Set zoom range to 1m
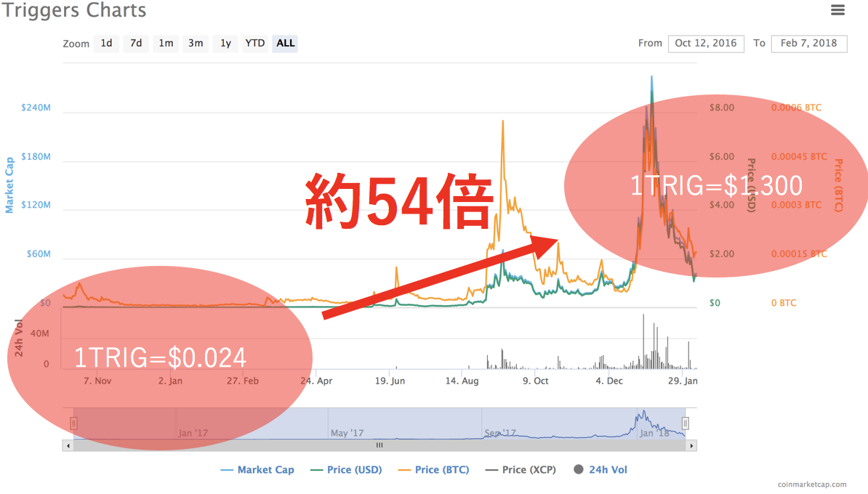This screenshot has width=868, height=494. pyautogui.click(x=166, y=43)
